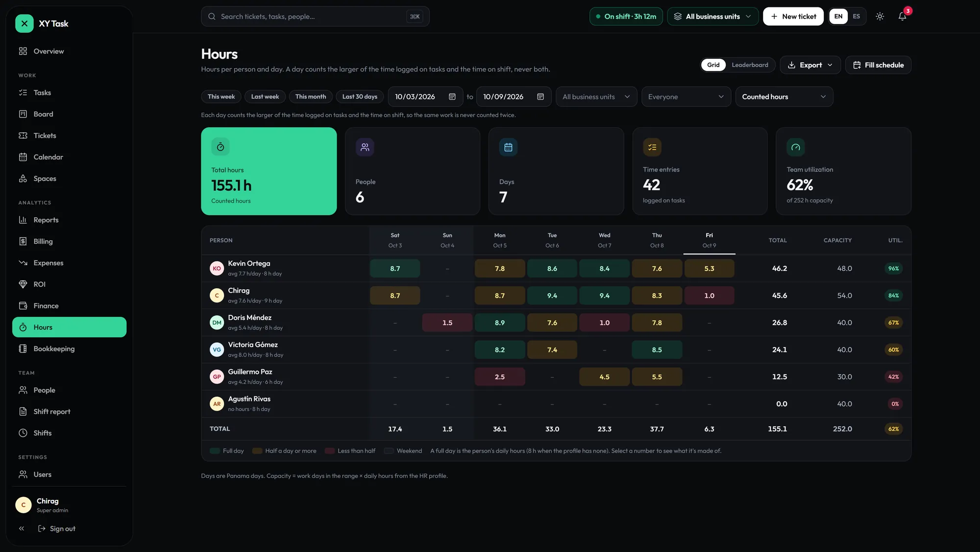This screenshot has height=552, width=980.
Task: Click the search magnifier icon
Action: tap(212, 17)
